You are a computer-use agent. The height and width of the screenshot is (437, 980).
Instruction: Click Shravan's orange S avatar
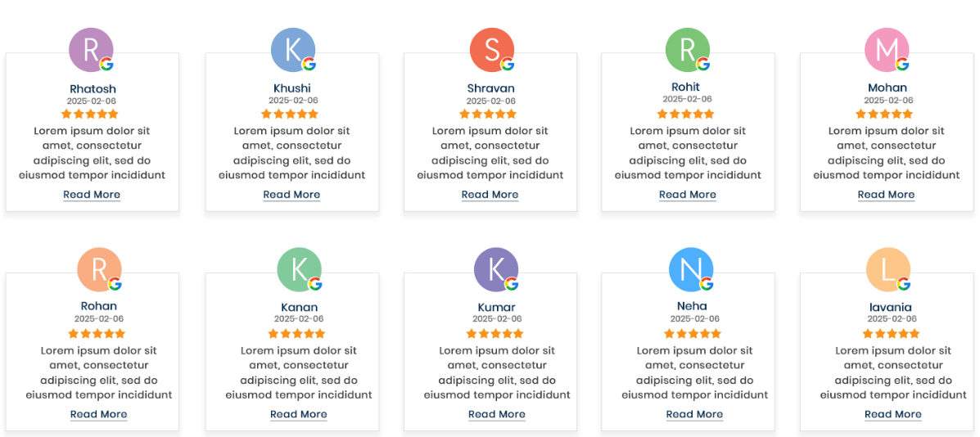pyautogui.click(x=491, y=49)
